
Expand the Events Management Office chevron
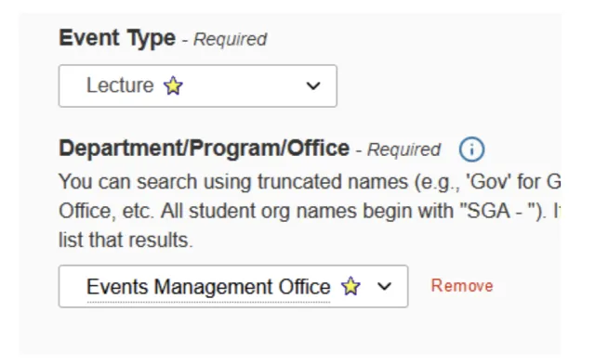384,286
